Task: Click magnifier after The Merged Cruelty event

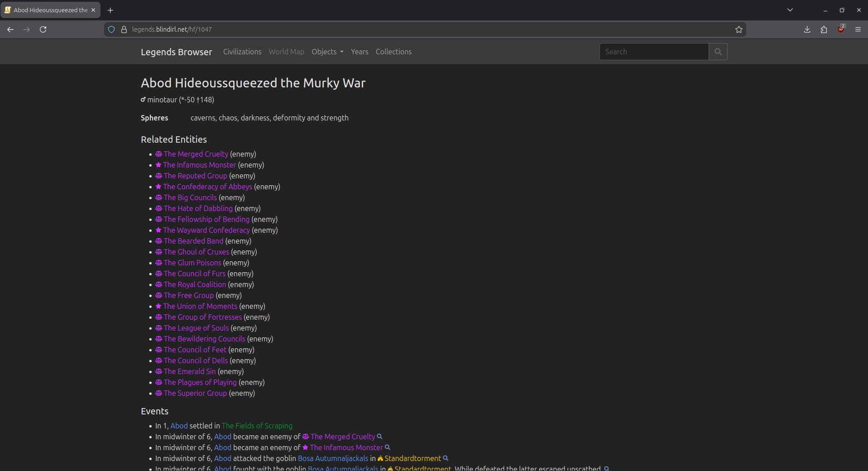Action: pos(380,437)
